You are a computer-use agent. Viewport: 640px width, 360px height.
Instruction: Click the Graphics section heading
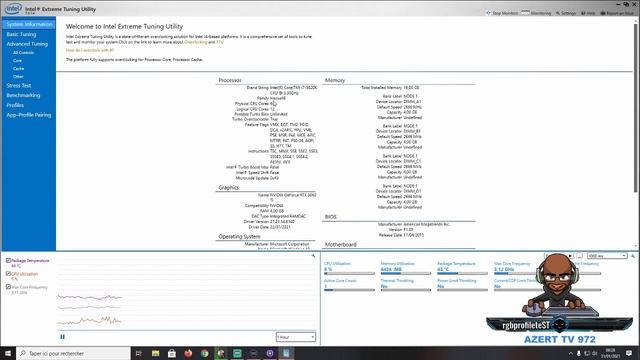[x=229, y=188]
